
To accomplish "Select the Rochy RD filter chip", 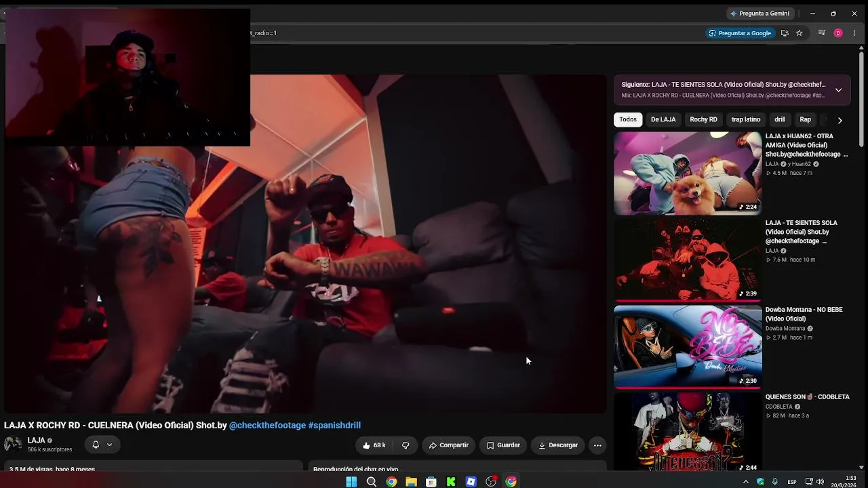I will point(703,119).
